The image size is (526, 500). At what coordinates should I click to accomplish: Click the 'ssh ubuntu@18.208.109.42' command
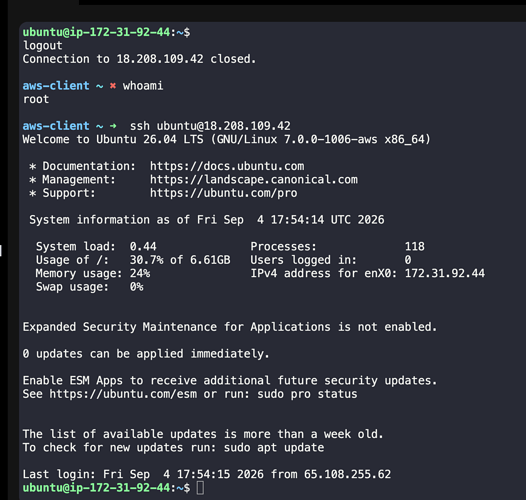click(210, 126)
